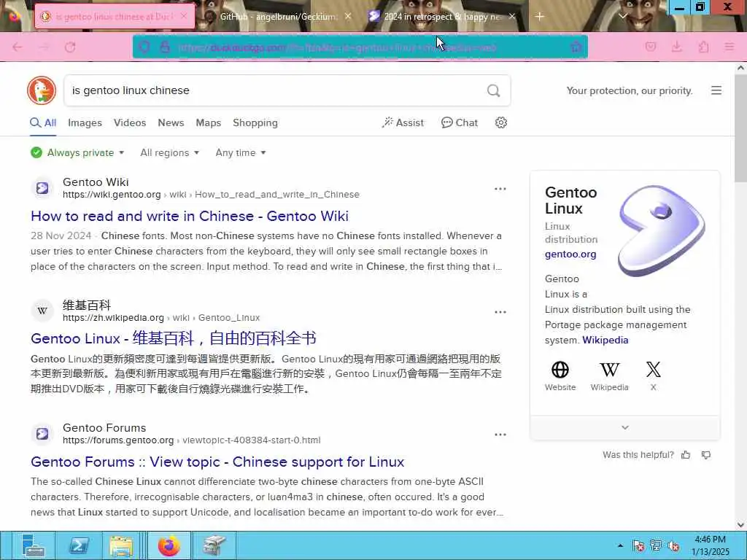Screen dimensions: 747x560
Task: Open search settings gear icon
Action: click(x=500, y=122)
